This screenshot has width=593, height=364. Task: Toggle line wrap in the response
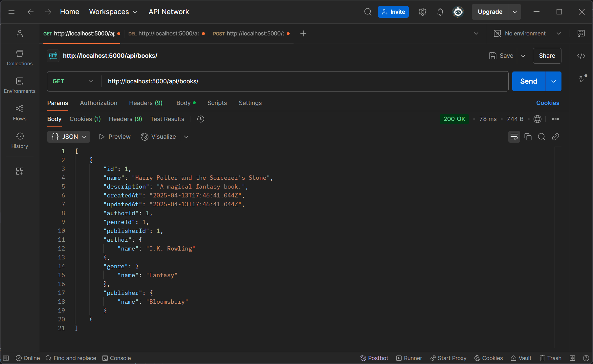click(514, 137)
